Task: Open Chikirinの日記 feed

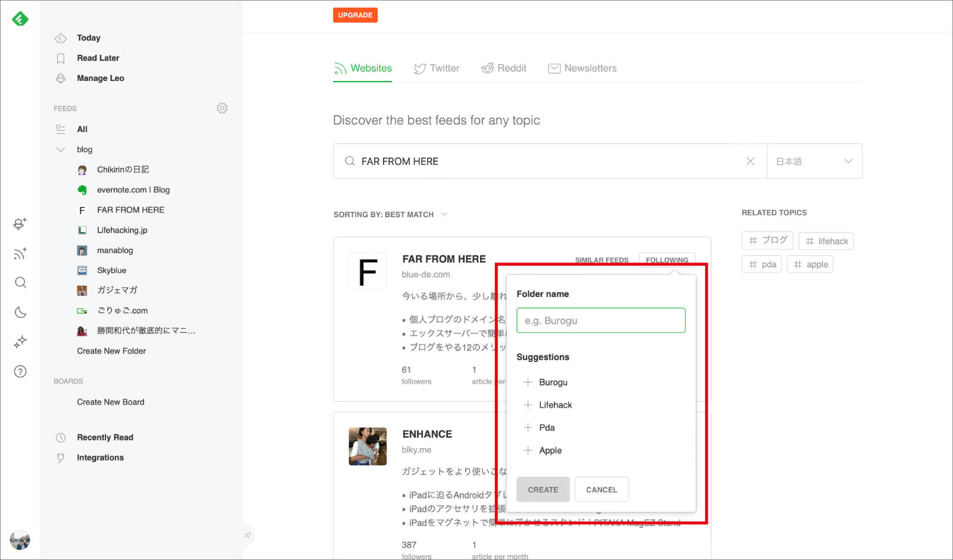Action: tap(123, 170)
